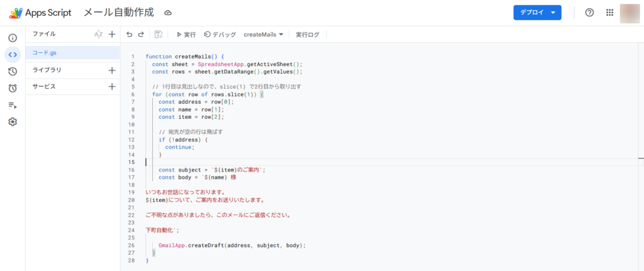
Task: Open project history icon in sidebar
Action: (13, 72)
